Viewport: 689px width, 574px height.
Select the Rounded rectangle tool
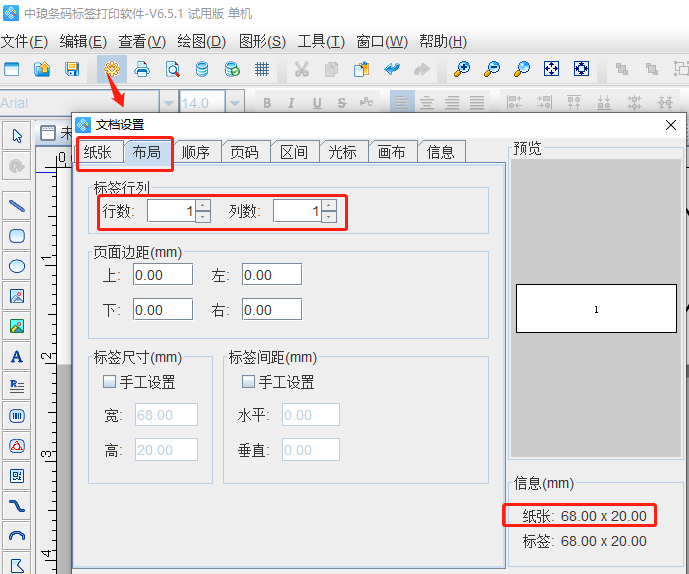pyautogui.click(x=17, y=236)
